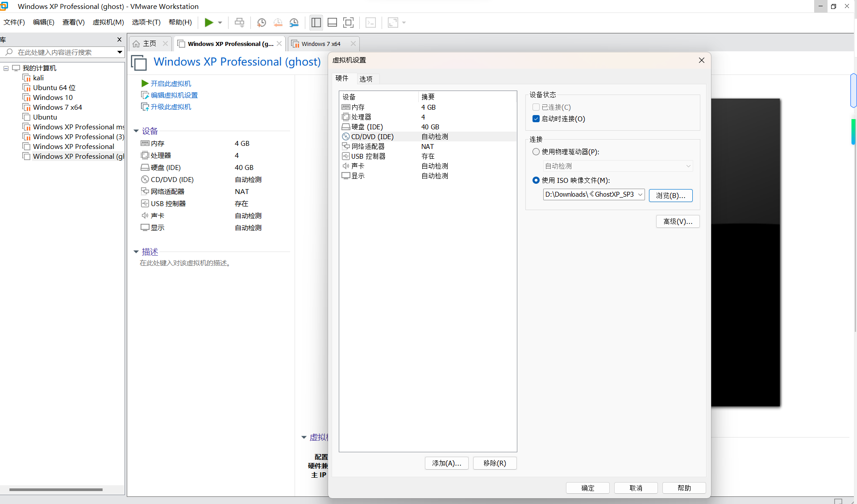Click the take snapshot clock icon
The image size is (857, 504).
pyautogui.click(x=262, y=22)
